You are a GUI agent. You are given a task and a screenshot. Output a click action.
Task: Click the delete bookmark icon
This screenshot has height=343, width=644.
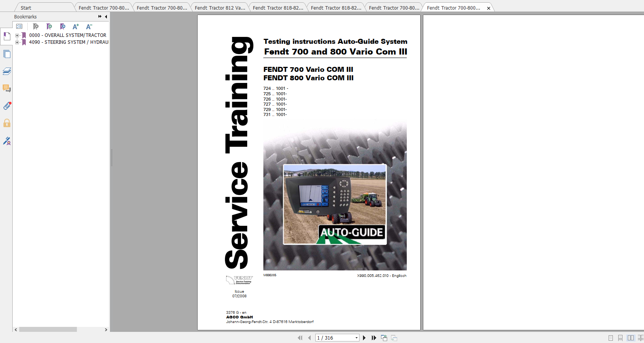[x=35, y=27]
